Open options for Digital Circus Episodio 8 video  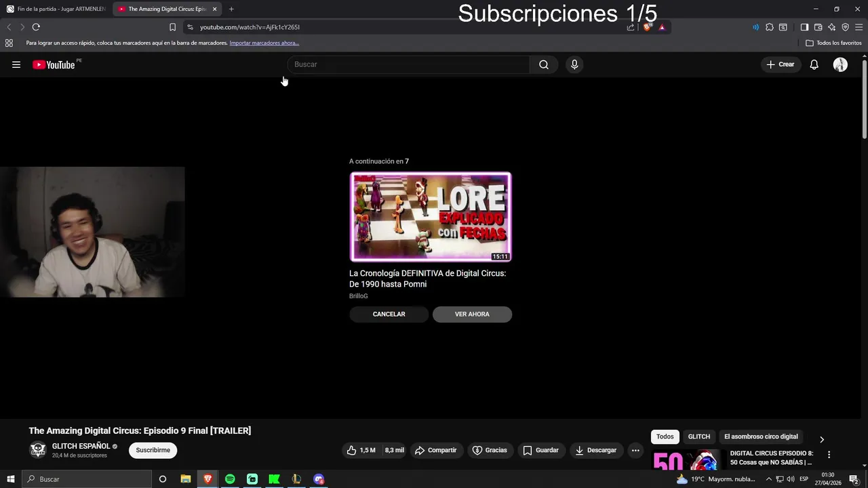829,455
